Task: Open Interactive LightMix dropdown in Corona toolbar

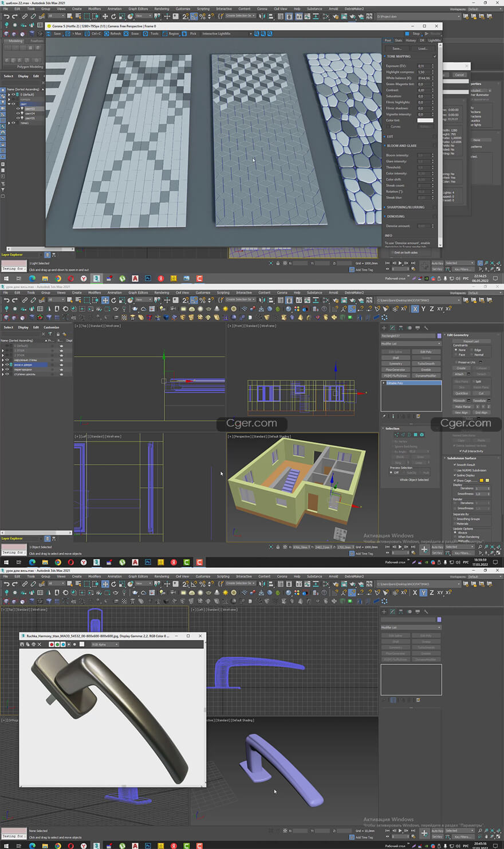Action: tap(226, 33)
